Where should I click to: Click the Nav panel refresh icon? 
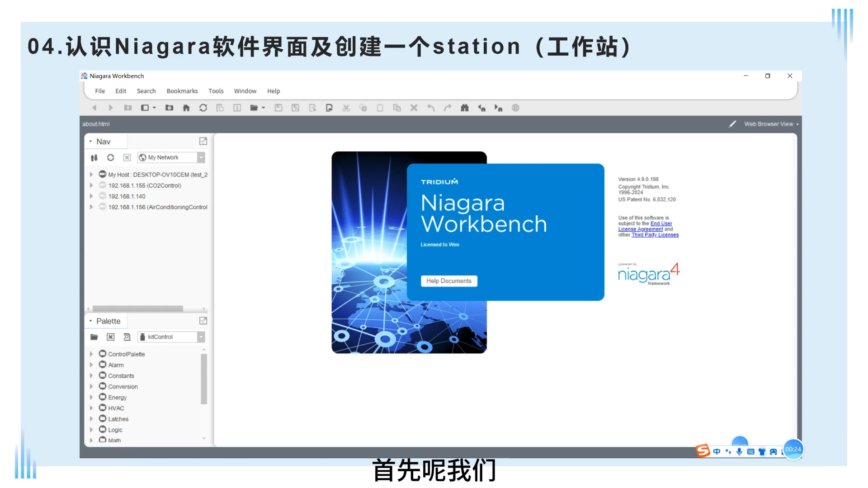[x=110, y=157]
